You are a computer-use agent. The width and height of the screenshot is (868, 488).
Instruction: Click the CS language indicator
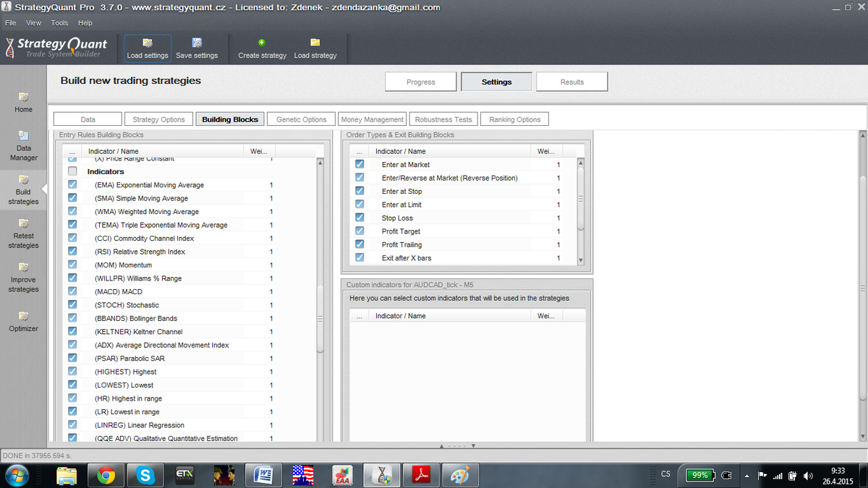pyautogui.click(x=665, y=474)
